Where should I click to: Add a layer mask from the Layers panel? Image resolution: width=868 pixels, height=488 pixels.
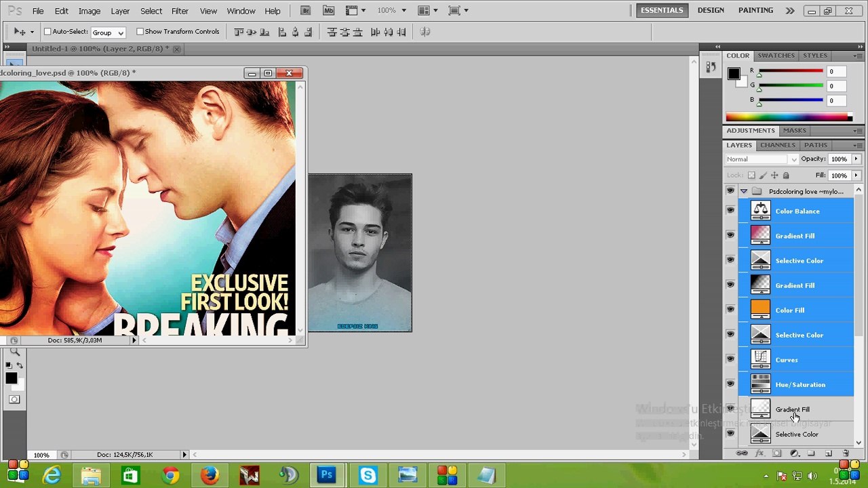(777, 453)
